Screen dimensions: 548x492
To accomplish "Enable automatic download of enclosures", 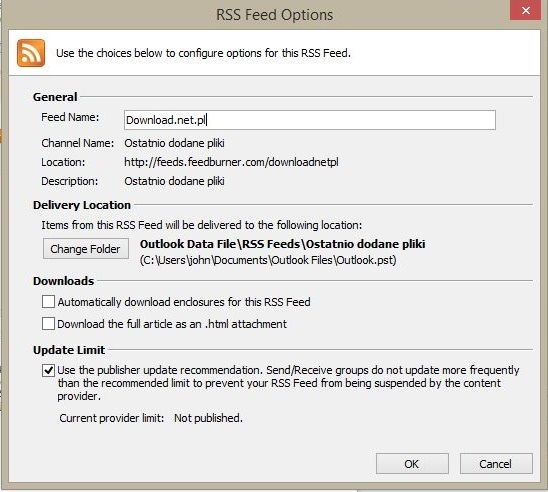I will coord(48,302).
